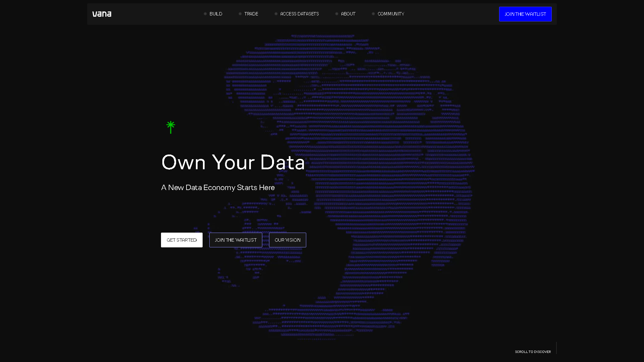Click the asterisk icon beside COMMUNITY

tap(373, 14)
